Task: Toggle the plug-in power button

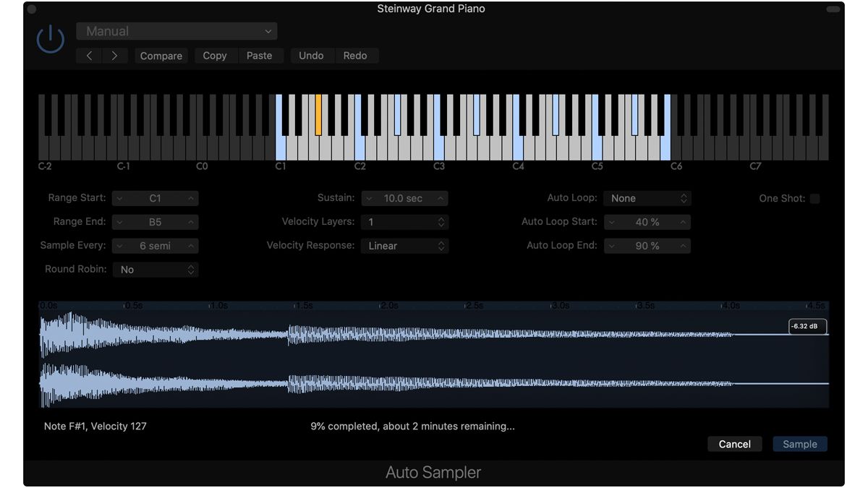Action: click(x=51, y=40)
